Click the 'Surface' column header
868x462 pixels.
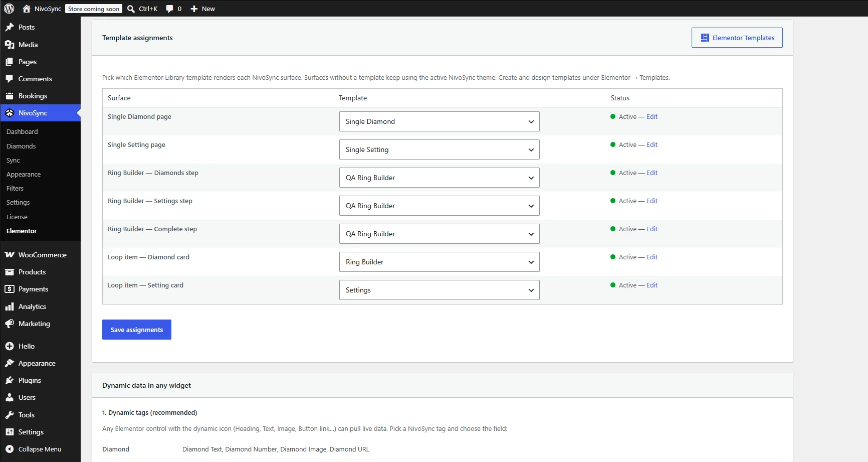[x=119, y=98]
